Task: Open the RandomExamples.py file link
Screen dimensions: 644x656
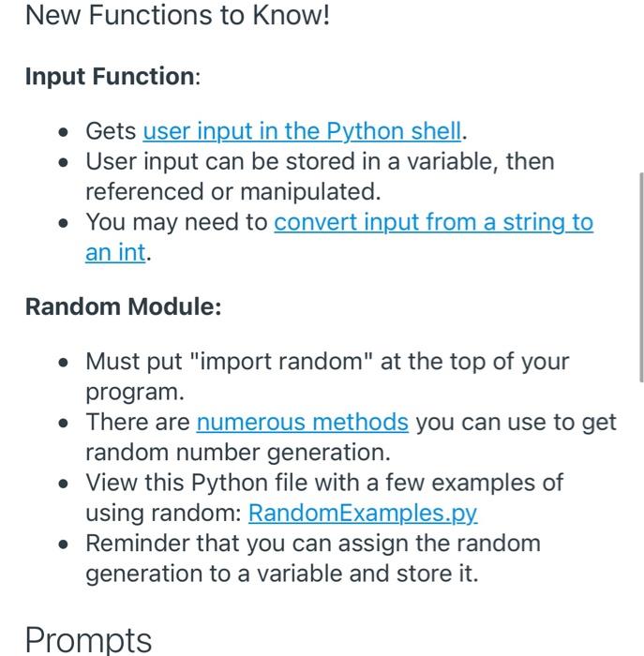Action: [363, 513]
